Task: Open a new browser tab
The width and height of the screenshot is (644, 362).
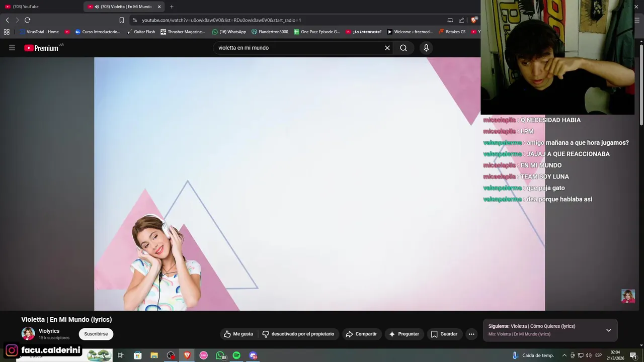Action: point(172,7)
